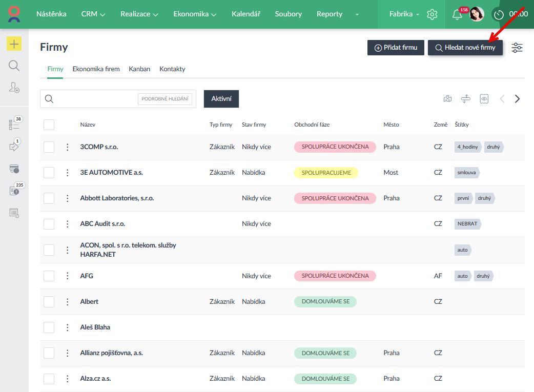The image size is (534, 392).
Task: Click the filter sliders icon beside search button
Action: (517, 48)
